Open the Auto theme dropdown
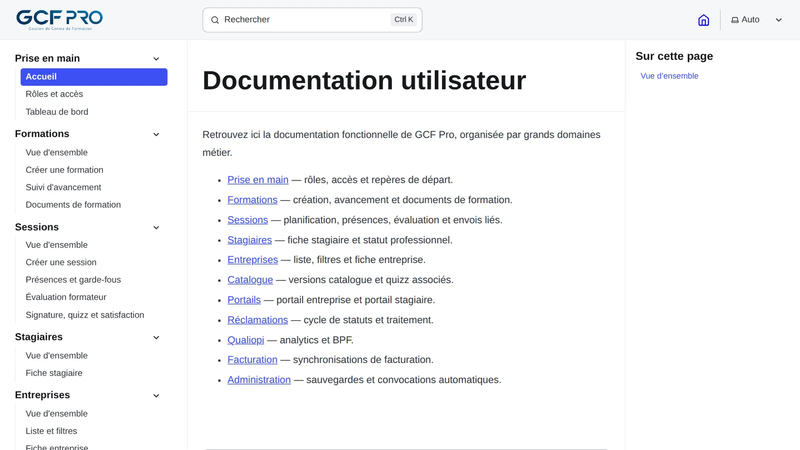The image size is (800, 450). [757, 20]
